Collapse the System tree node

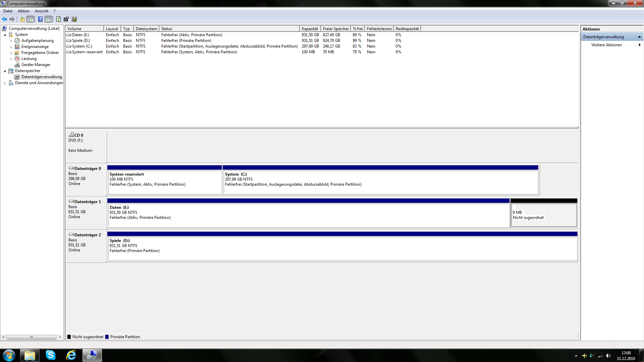[5, 35]
